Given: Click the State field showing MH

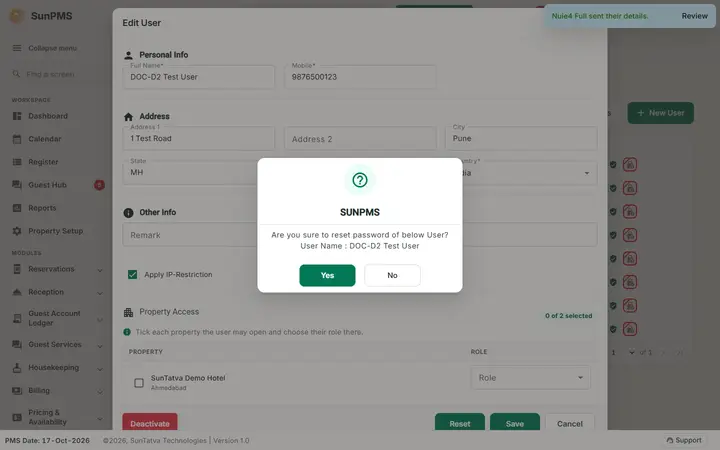Looking at the screenshot, I should pyautogui.click(x=190, y=173).
